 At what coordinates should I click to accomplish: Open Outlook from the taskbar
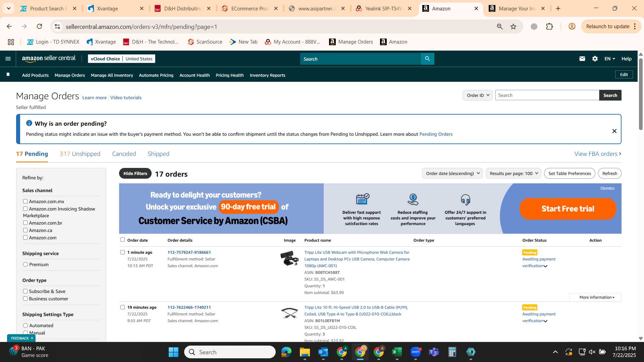pyautogui.click(x=323, y=352)
